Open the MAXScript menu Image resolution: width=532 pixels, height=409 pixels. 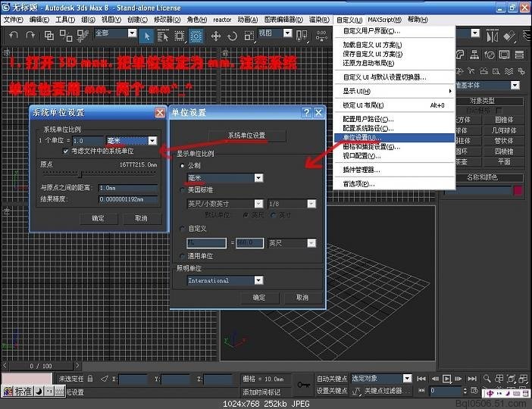coord(384,20)
